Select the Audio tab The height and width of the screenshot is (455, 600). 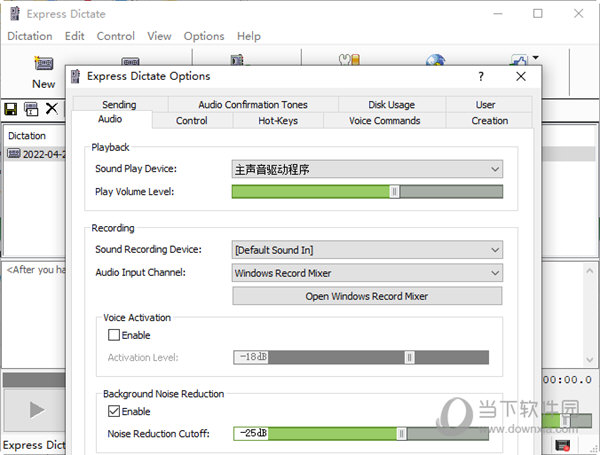coord(110,119)
